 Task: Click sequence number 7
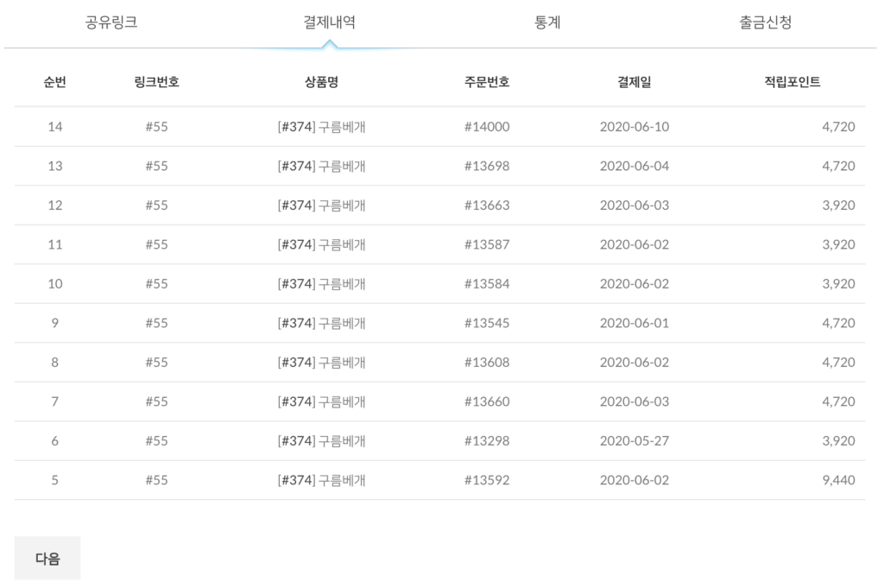[x=54, y=401]
